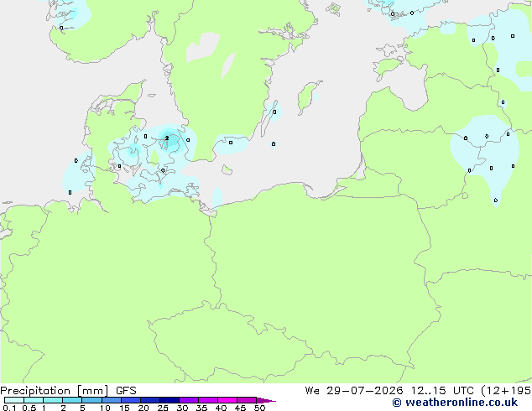
Task: Pick the 40–45 mm magenta swatch
Action: [x=227, y=400]
